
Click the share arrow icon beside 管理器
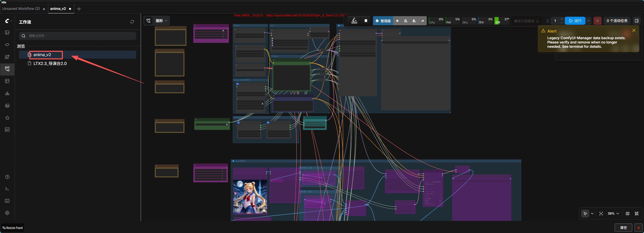(423, 21)
